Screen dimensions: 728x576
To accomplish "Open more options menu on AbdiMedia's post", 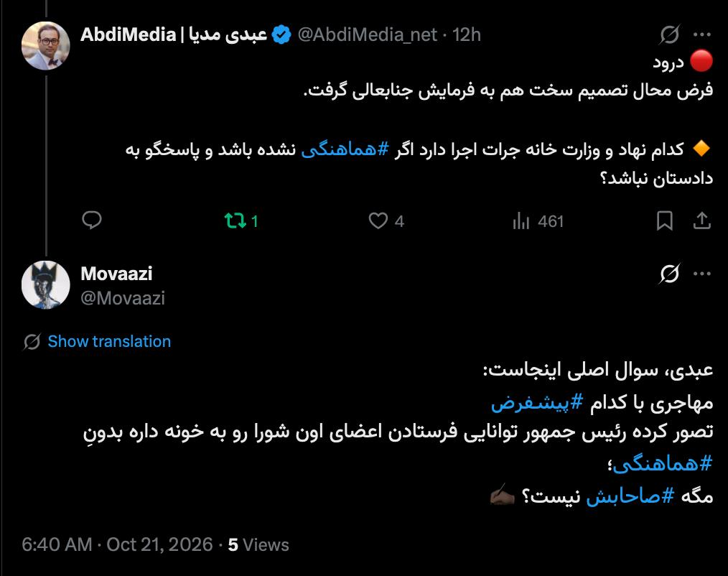I will click(x=702, y=34).
